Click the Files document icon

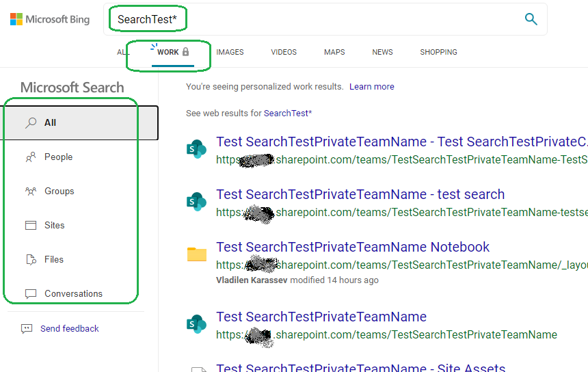(x=31, y=259)
